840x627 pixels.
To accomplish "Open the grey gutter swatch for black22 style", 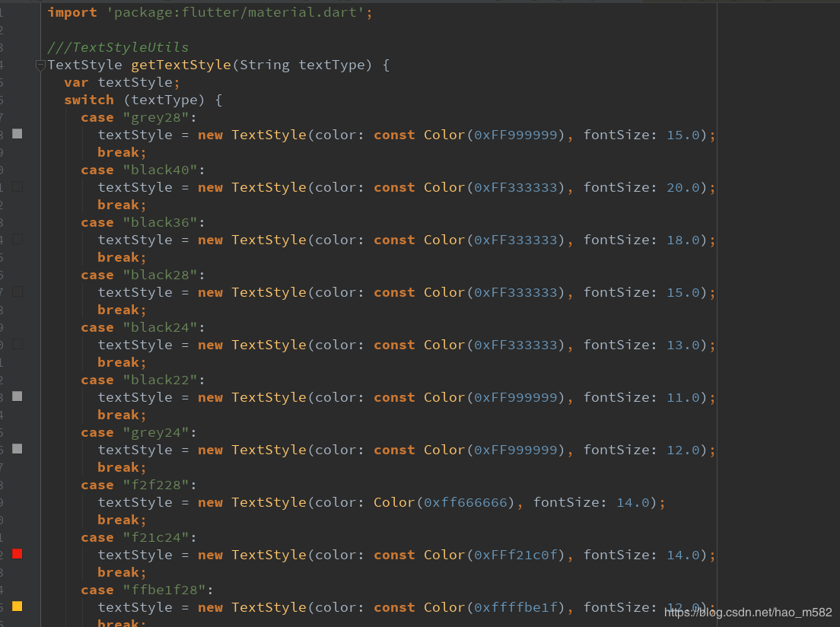I will point(17,396).
